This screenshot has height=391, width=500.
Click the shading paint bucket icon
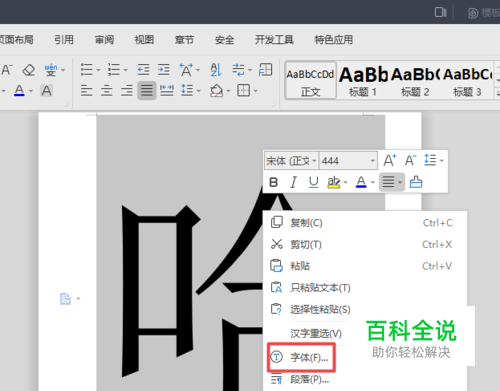coord(216,91)
